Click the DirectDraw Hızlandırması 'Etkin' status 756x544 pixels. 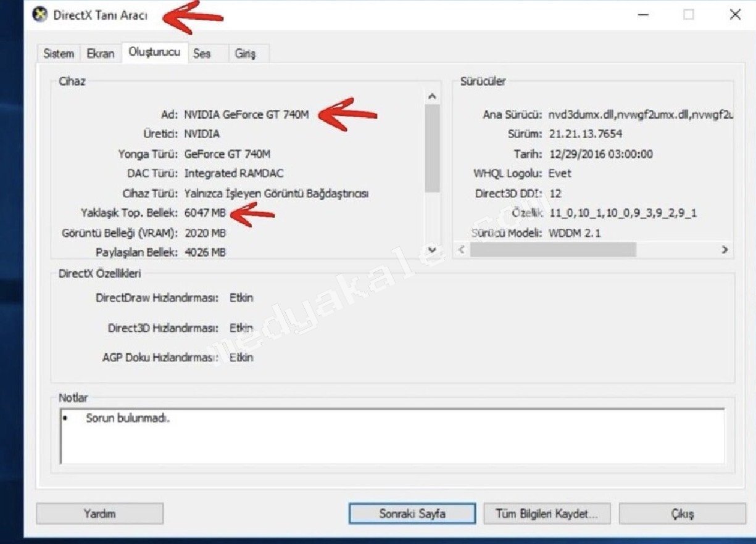[x=241, y=297]
